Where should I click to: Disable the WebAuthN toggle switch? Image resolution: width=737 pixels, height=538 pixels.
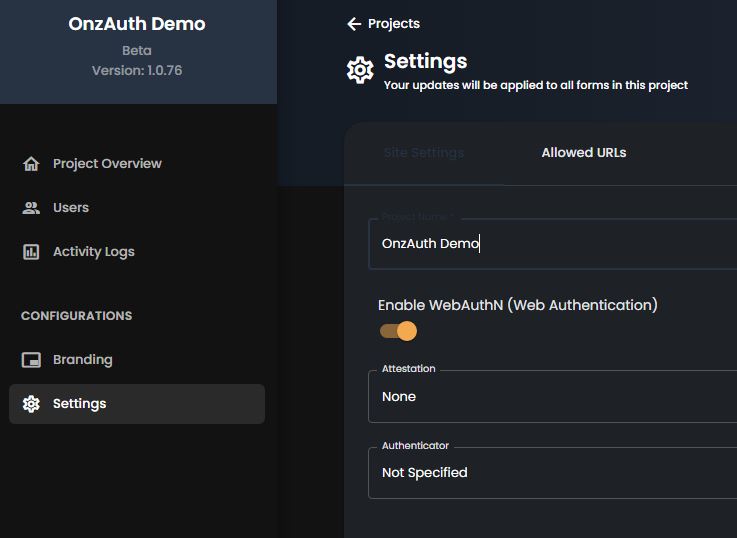398,331
